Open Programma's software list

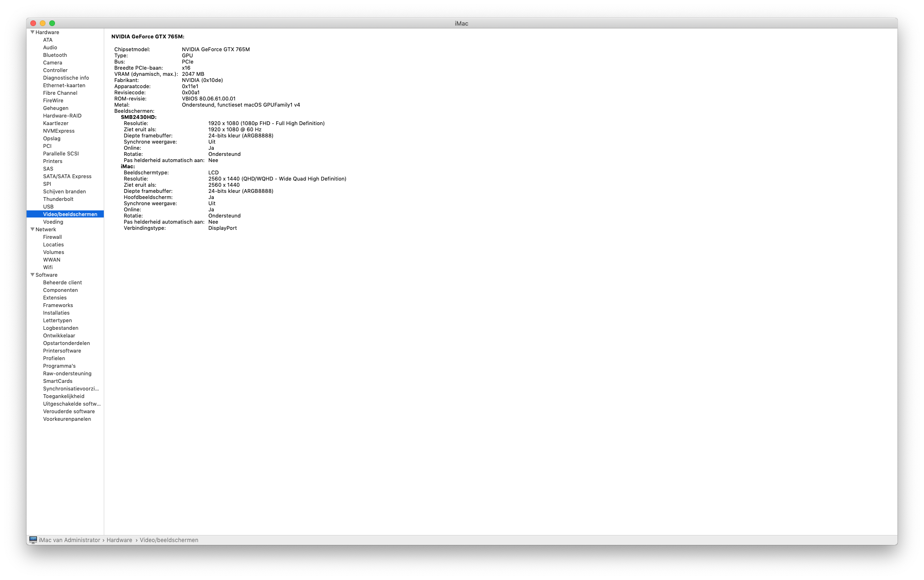(x=59, y=366)
